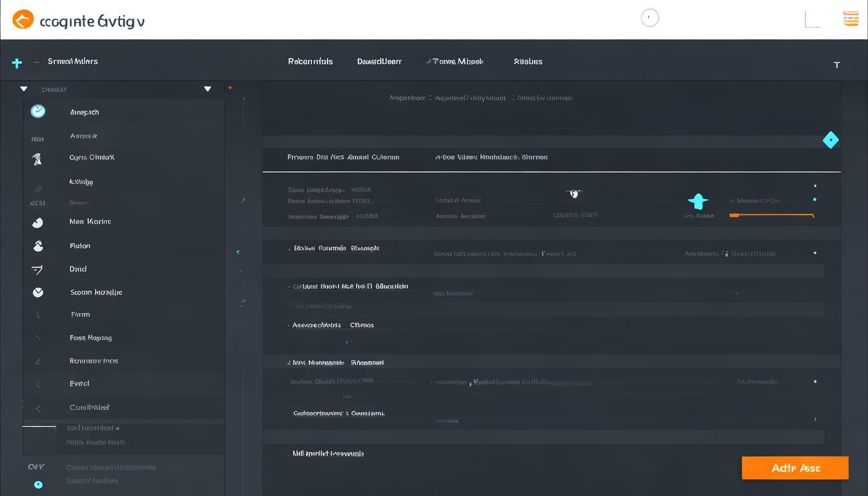The height and width of the screenshot is (496, 868).
Task: Select the Fose Məxng sidebar entry
Action: (90, 338)
